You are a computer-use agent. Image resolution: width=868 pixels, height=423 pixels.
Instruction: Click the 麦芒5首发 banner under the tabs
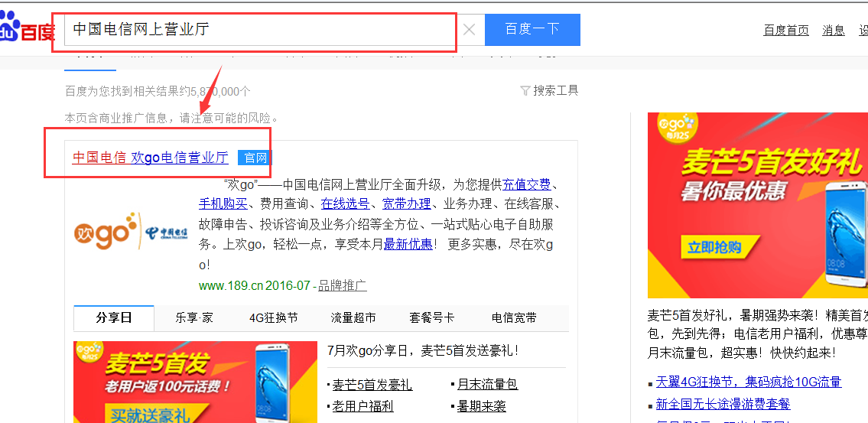coord(196,382)
